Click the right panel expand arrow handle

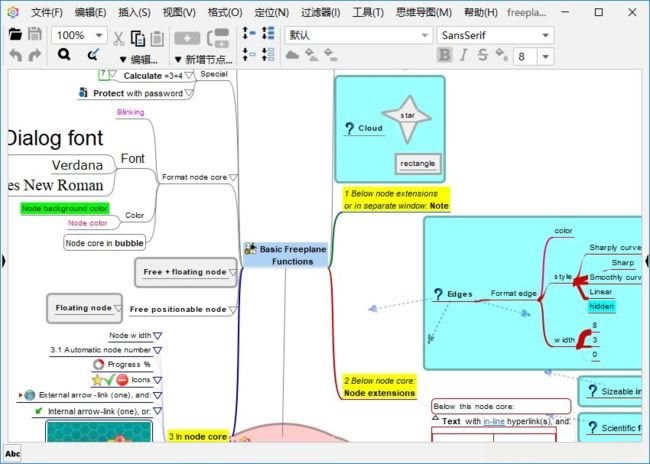click(647, 261)
